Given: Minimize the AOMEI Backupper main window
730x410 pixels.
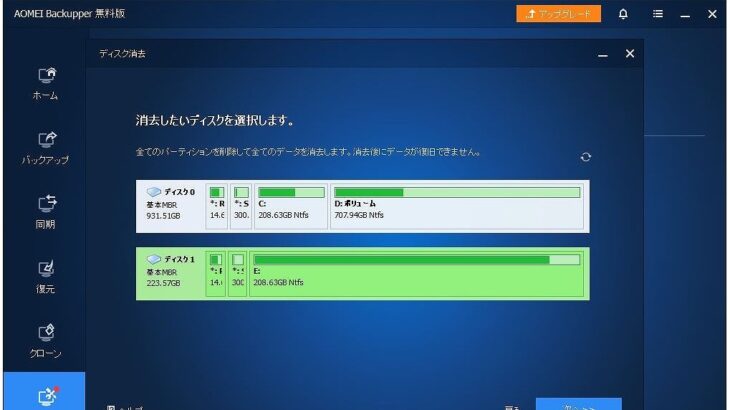Looking at the screenshot, I should [685, 15].
